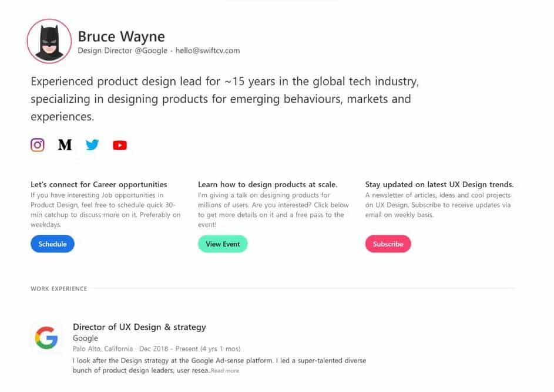The image size is (554, 392).
Task: Click the Batman avatar picture
Action: pyautogui.click(x=49, y=41)
